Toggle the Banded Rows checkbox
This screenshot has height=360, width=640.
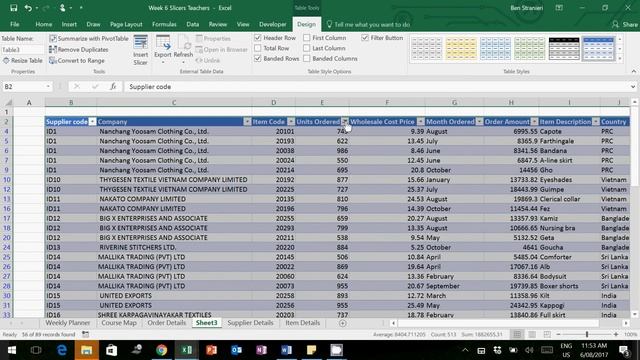[258, 58]
